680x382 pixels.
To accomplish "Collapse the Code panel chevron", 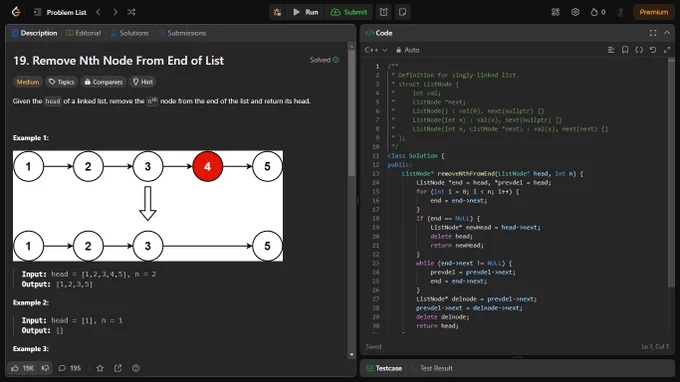I will click(667, 33).
